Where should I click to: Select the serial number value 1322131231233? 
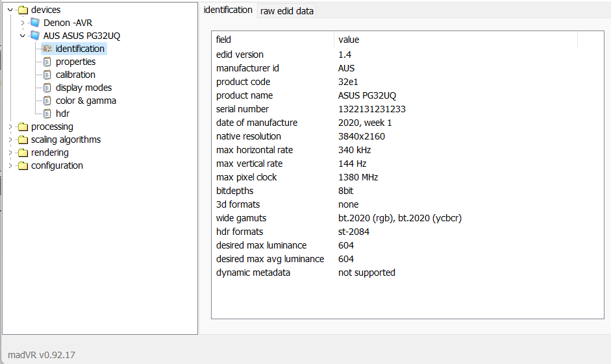point(372,109)
